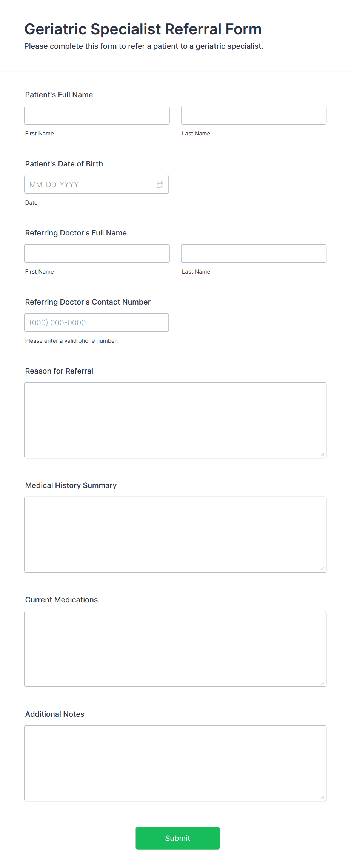The image size is (351, 868).
Task: Click the Geriatric Specialist Referral Form title
Action: pos(143,29)
